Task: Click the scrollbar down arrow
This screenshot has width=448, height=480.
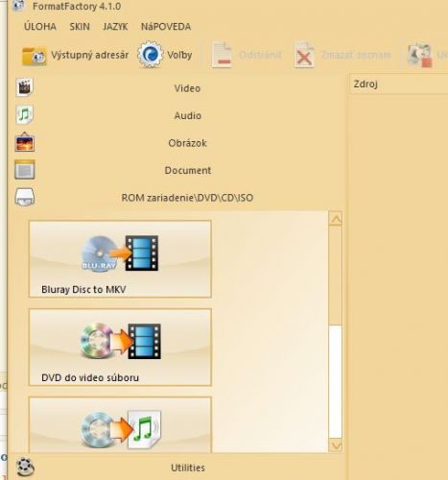Action: pos(336,445)
